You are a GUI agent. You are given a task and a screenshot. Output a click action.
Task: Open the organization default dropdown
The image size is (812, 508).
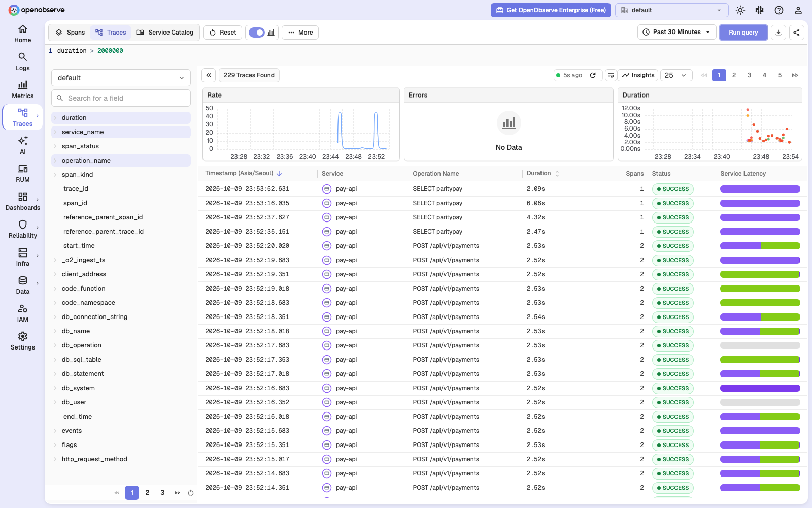click(x=671, y=10)
